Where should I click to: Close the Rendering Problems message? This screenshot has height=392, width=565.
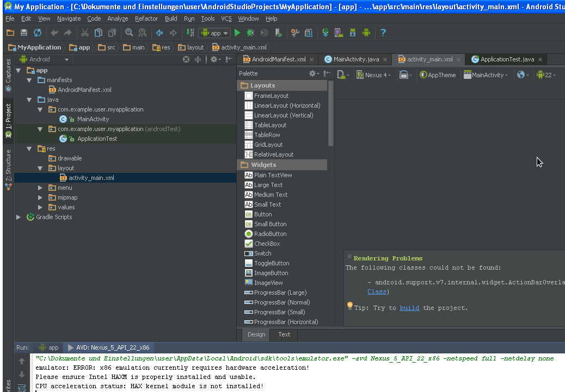(x=349, y=257)
